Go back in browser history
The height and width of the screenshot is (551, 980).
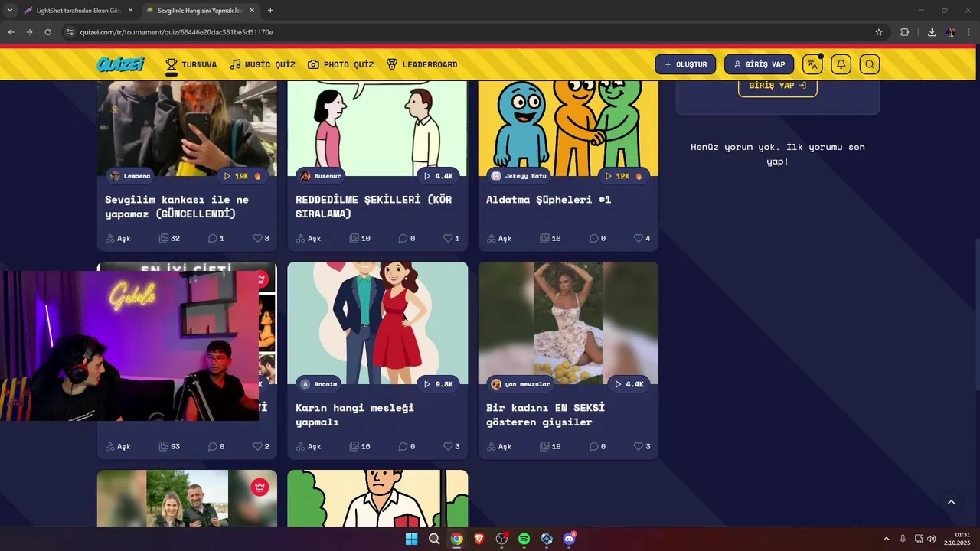[11, 32]
